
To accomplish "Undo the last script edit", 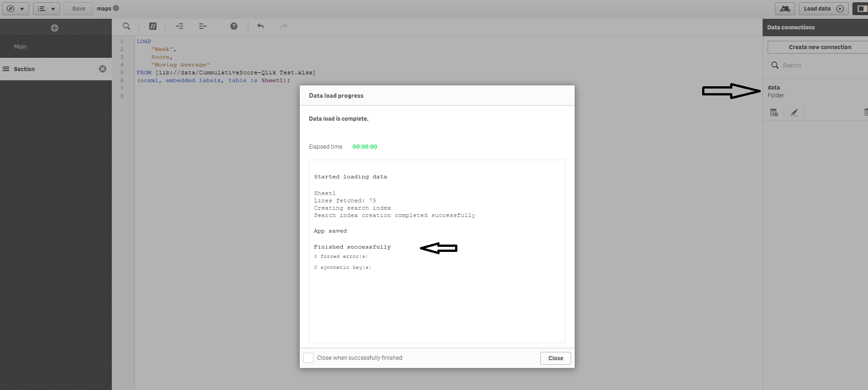I will tap(260, 26).
